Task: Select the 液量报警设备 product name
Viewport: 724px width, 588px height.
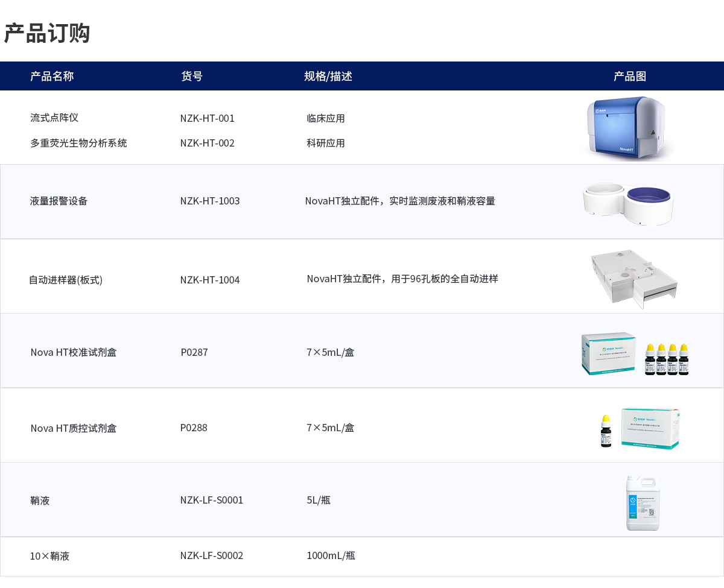Action: [59, 201]
